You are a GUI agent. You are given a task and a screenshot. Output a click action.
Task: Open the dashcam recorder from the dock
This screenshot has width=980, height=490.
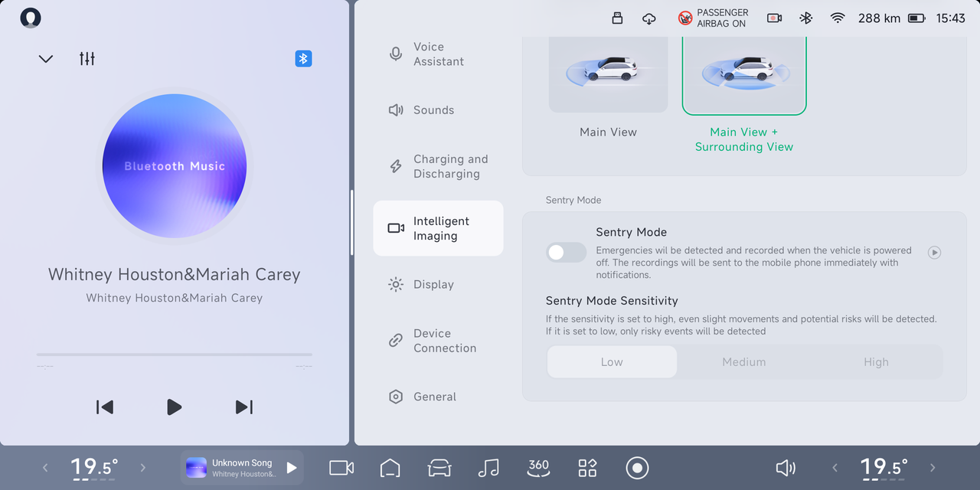tap(341, 467)
